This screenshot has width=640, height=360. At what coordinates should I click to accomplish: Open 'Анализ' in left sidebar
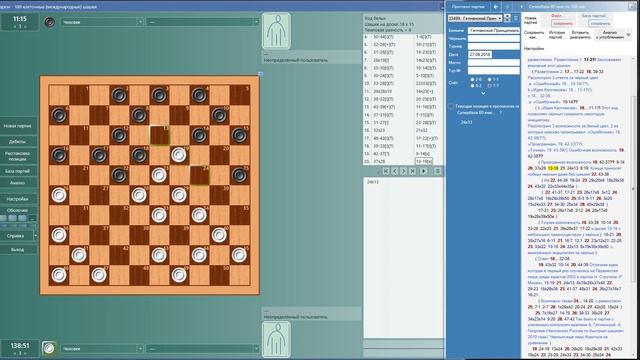18,183
